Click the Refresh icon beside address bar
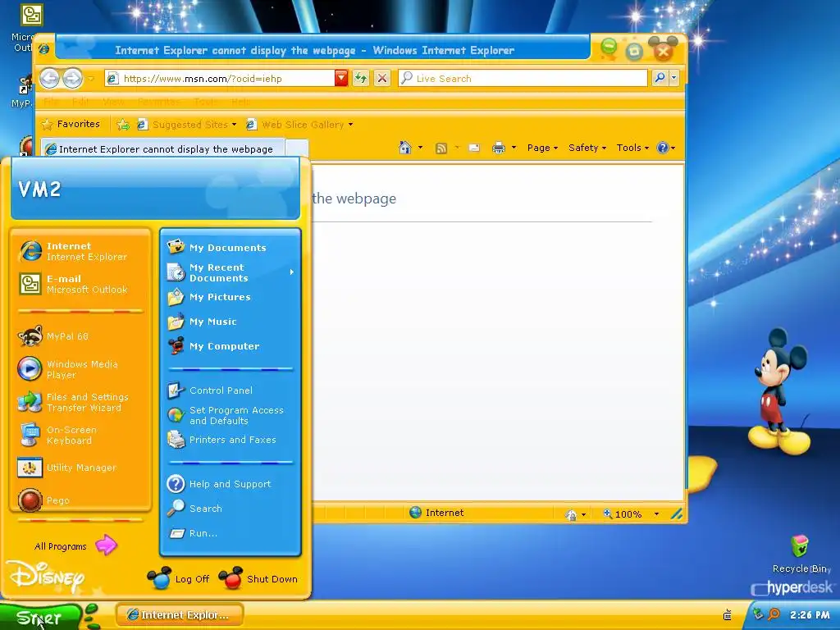This screenshot has width=840, height=630. click(361, 79)
